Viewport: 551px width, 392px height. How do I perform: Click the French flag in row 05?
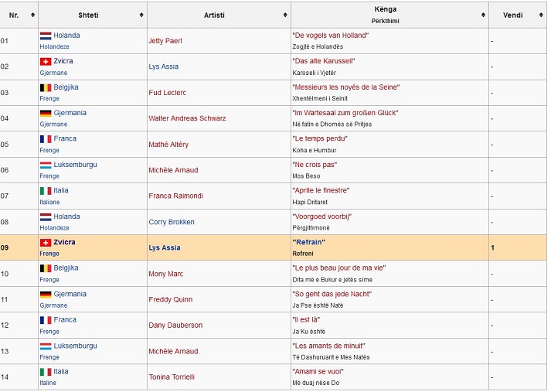click(x=46, y=139)
